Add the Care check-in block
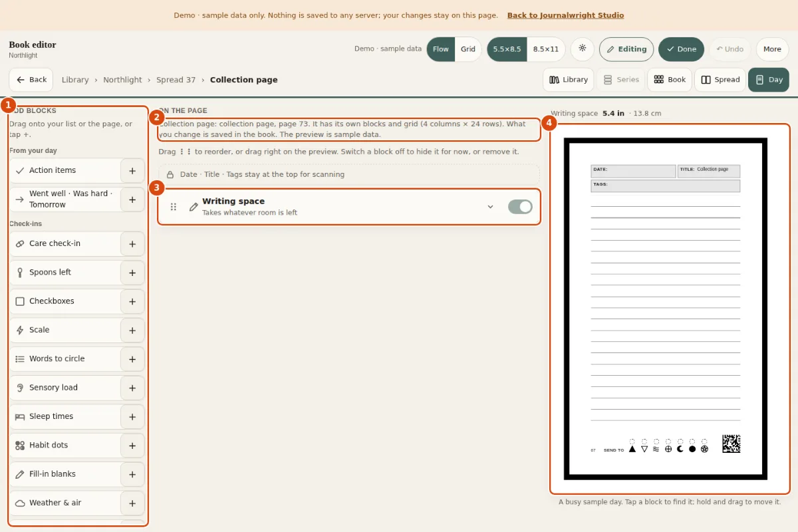 point(132,244)
